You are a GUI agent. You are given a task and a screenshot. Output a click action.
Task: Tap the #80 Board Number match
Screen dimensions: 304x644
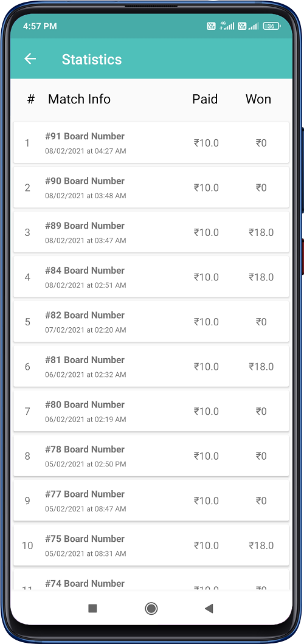(151, 411)
